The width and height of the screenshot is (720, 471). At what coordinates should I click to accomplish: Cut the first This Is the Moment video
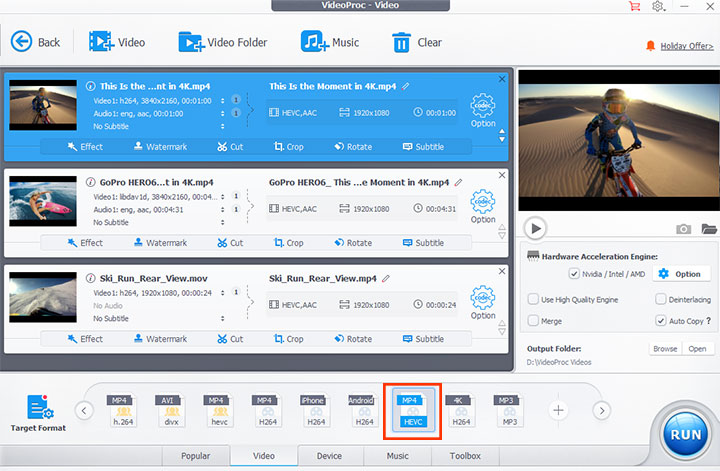pyautogui.click(x=230, y=147)
